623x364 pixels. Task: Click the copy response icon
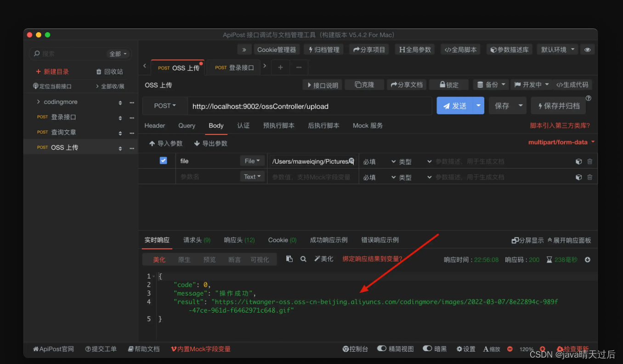(289, 259)
